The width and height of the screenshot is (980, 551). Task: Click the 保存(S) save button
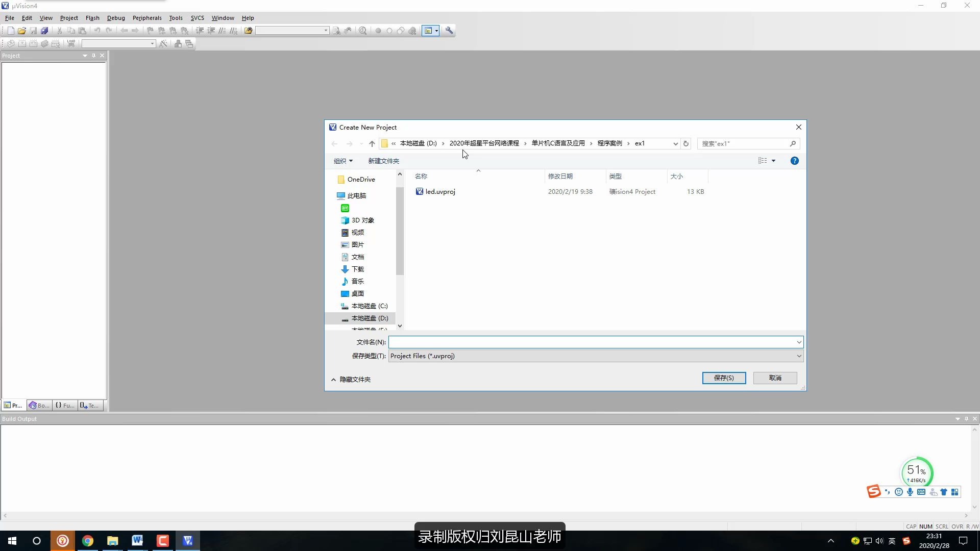click(724, 378)
